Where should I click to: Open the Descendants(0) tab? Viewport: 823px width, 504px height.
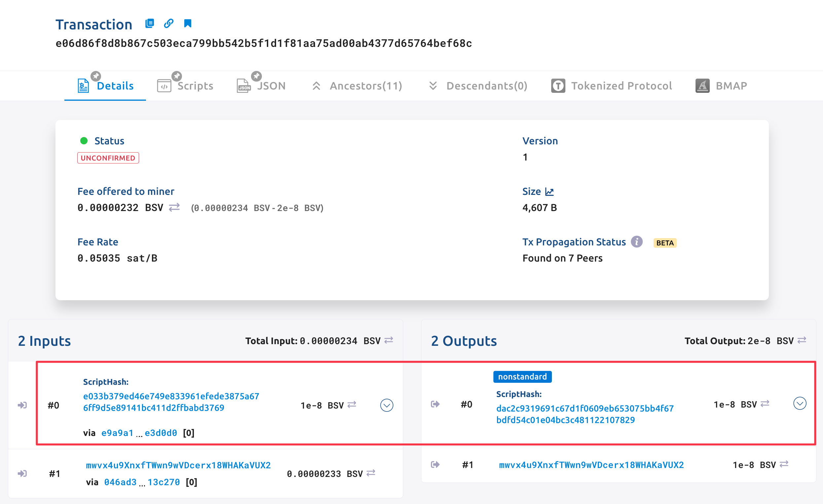tap(478, 86)
